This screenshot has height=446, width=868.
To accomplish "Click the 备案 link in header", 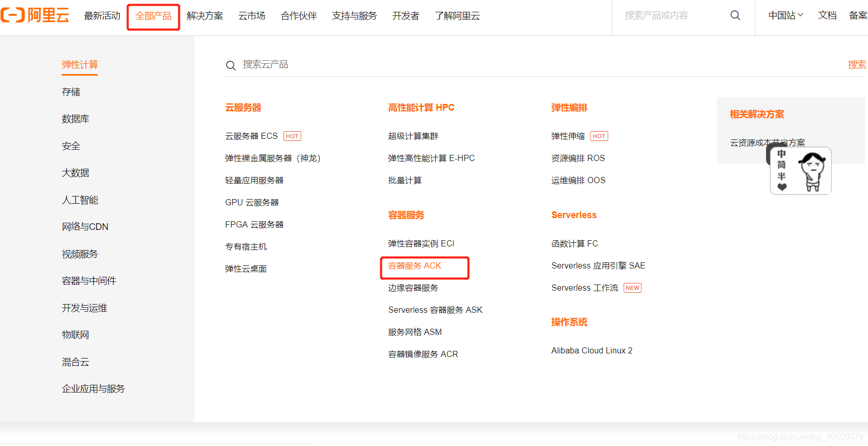I will (858, 15).
